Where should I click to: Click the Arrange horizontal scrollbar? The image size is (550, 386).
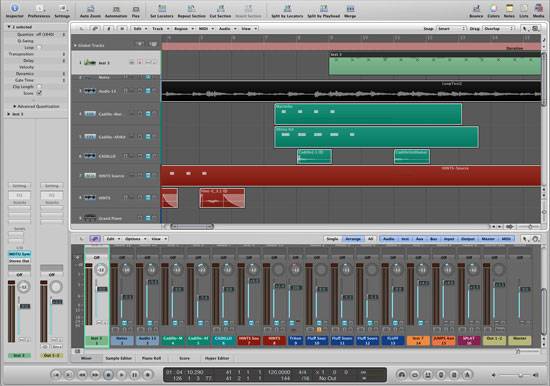192,227
